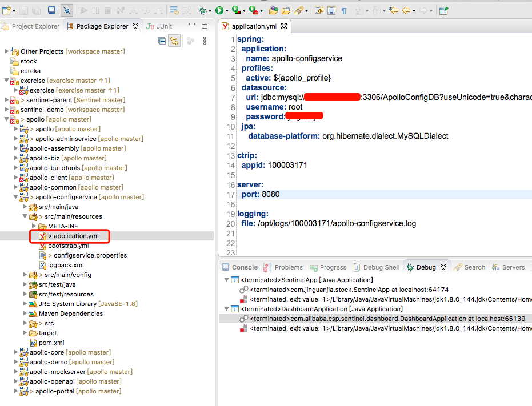The image size is (532, 406).
Task: Open the Search tab in bottom panel
Action: (470, 267)
